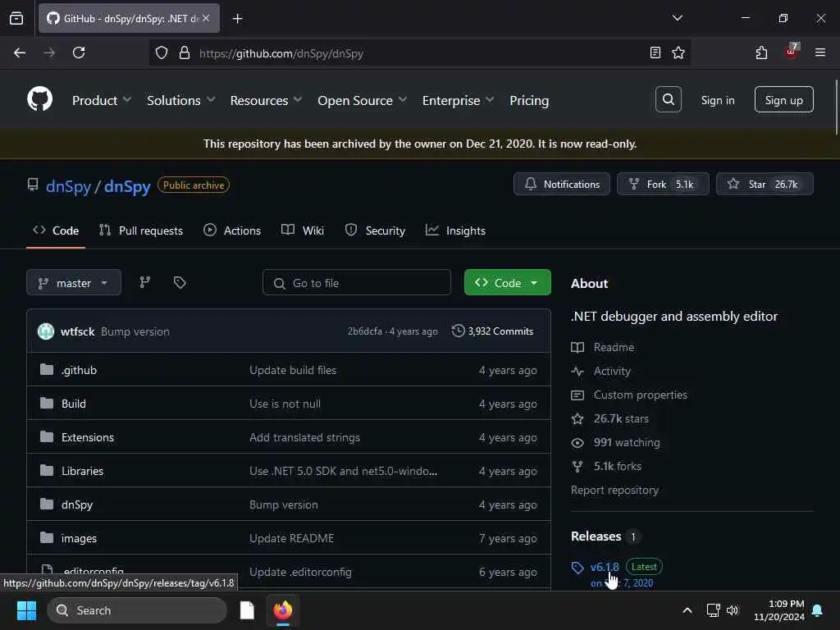Viewport: 840px width, 630px height.
Task: Click the Fork 5.1k button
Action: pos(663,184)
